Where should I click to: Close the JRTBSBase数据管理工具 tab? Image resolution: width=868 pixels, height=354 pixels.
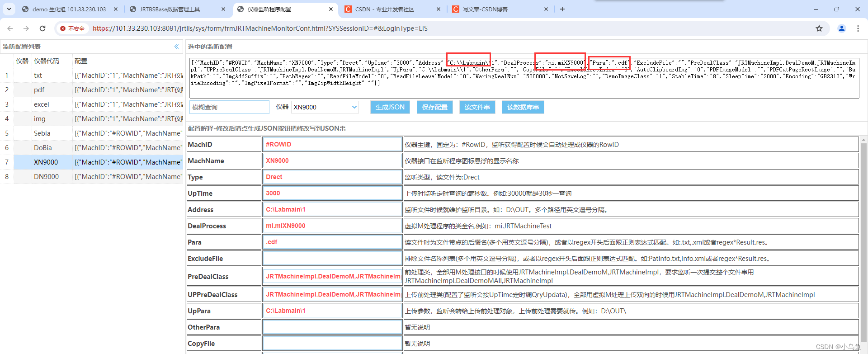click(223, 9)
